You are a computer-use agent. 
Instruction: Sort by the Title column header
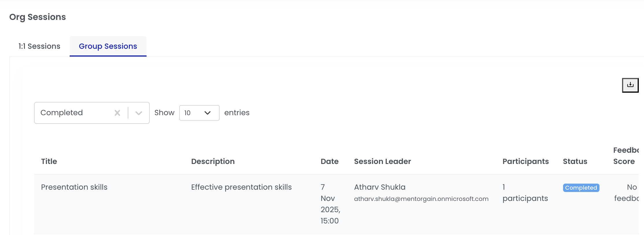49,161
